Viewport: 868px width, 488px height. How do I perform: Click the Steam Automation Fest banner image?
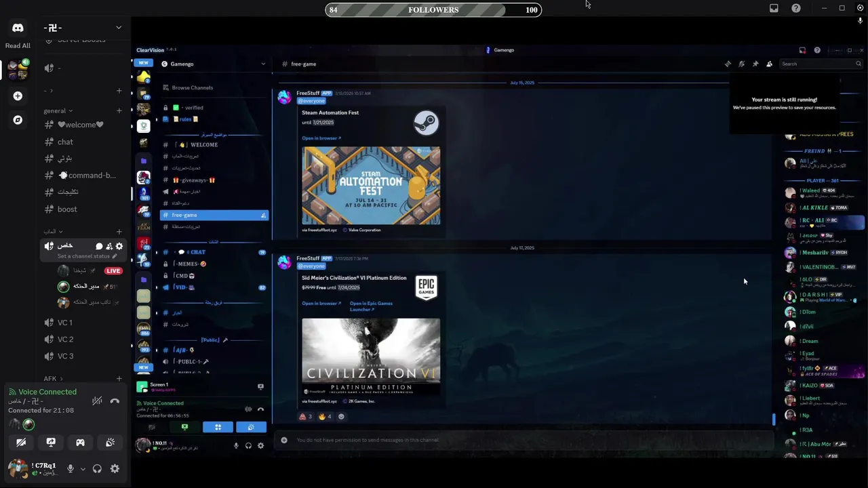tap(371, 186)
